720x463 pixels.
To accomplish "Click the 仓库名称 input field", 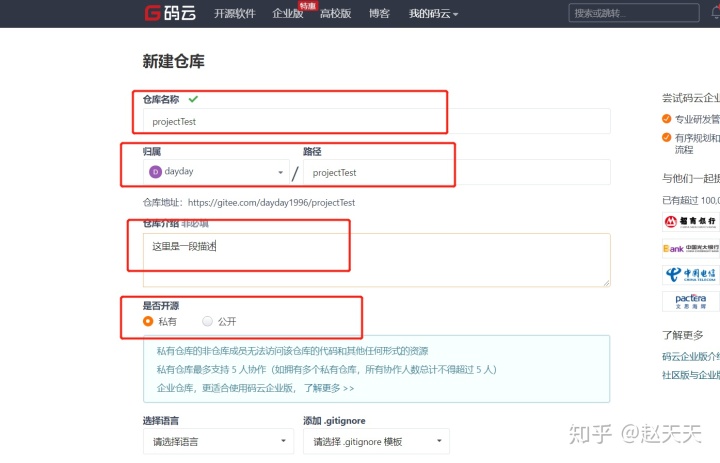I will [x=377, y=121].
